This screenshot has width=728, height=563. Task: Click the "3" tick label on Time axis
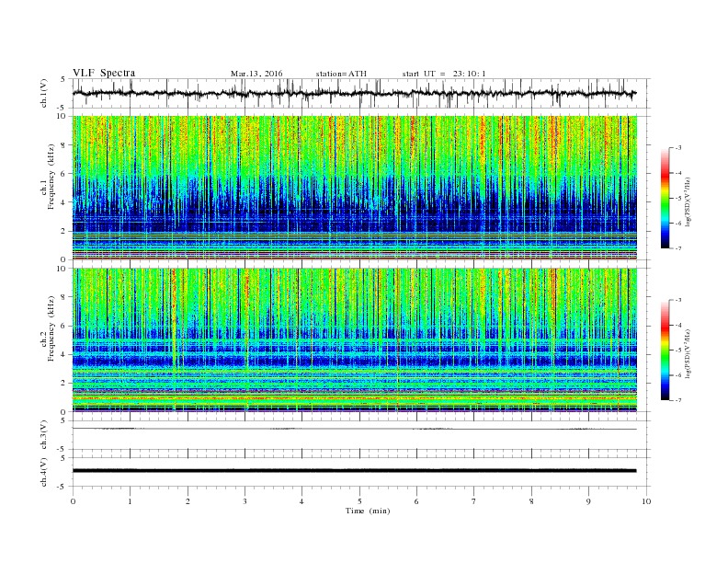tap(245, 501)
